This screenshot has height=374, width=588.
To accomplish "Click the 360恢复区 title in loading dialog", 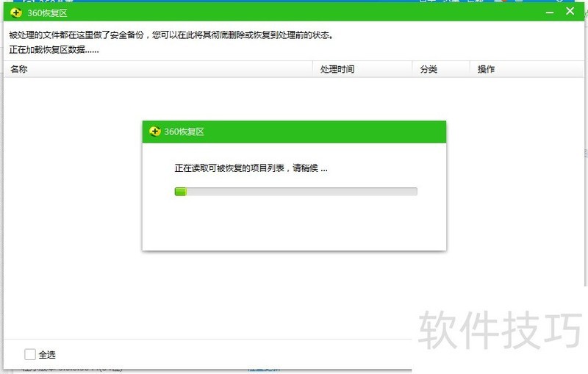I will [x=184, y=132].
